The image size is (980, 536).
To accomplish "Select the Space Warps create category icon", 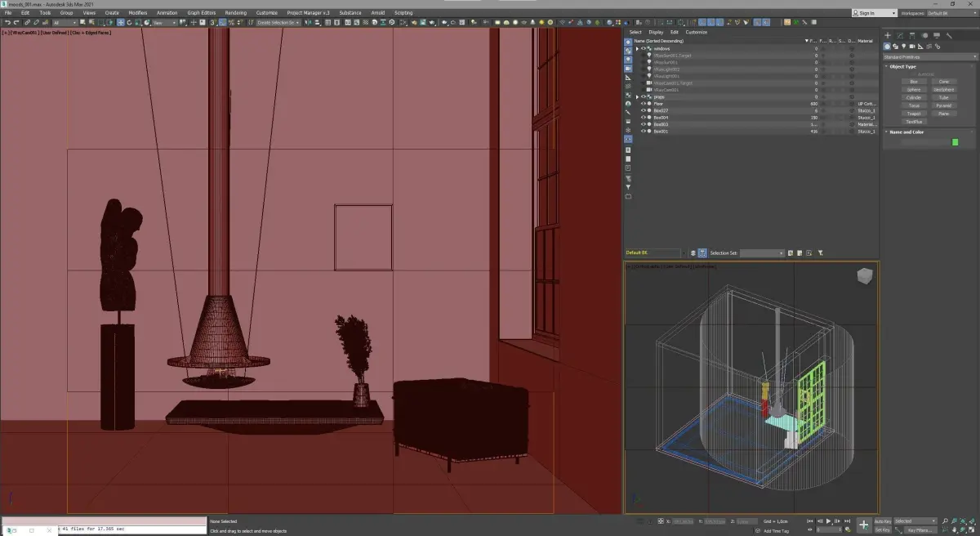I will [930, 47].
